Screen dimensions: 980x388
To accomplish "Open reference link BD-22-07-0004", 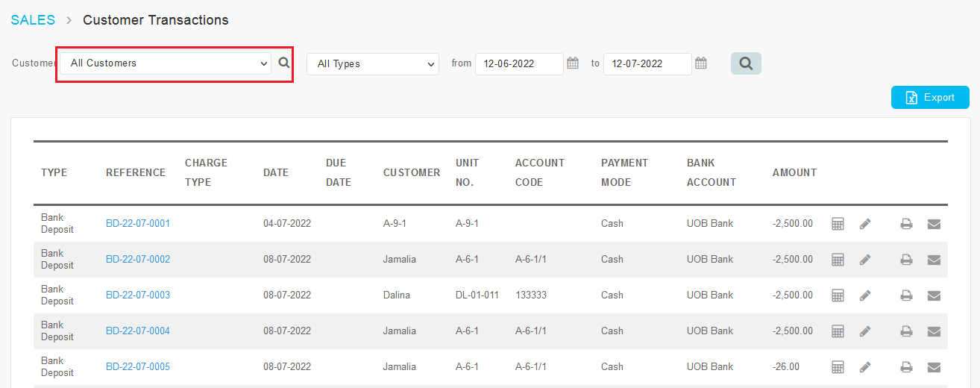I will click(x=138, y=331).
